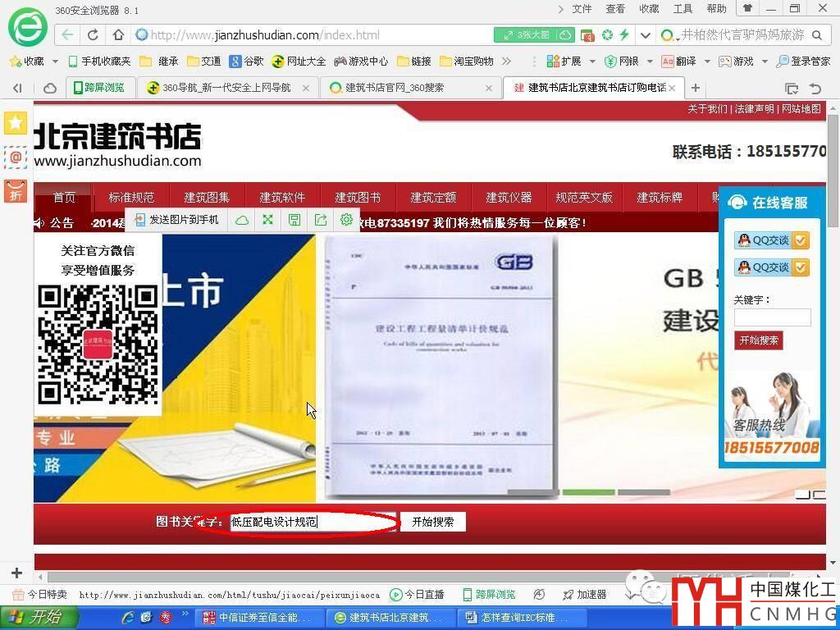Go to browser home page icon
The width and height of the screenshot is (840, 630).
point(118,34)
